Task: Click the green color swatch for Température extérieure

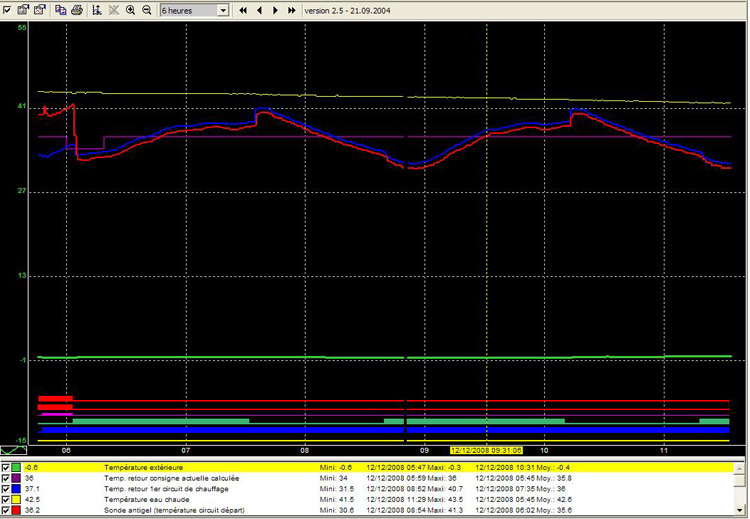Action: coord(18,467)
